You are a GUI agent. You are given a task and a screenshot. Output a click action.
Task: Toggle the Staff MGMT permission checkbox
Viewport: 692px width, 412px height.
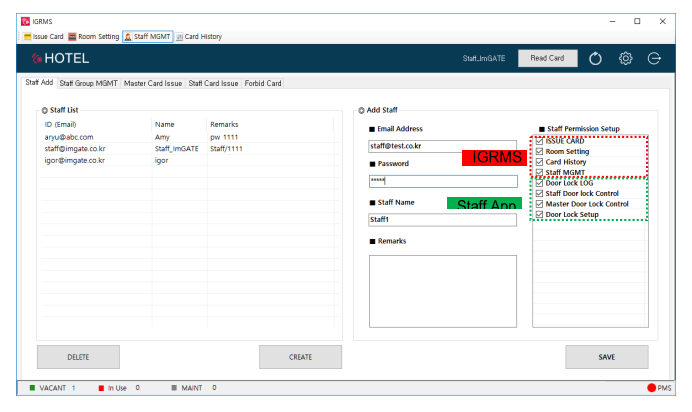[x=539, y=172]
